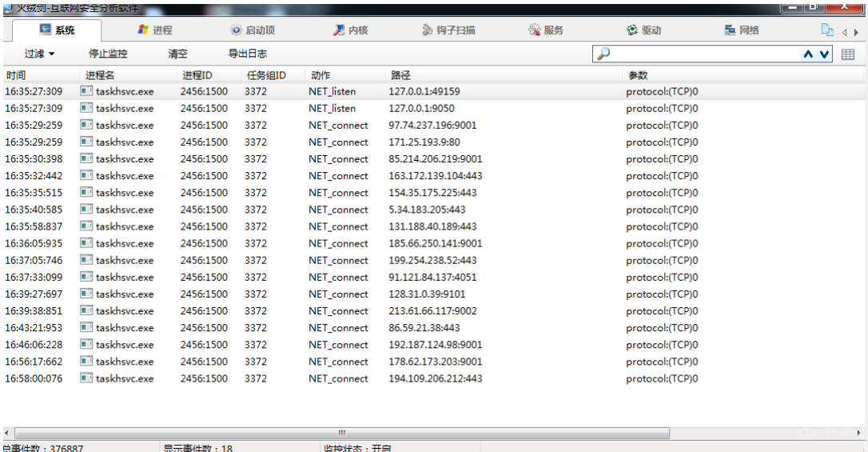Image resolution: width=868 pixels, height=452 pixels.
Task: Click the time 16:58:00:076
Action: pos(34,379)
